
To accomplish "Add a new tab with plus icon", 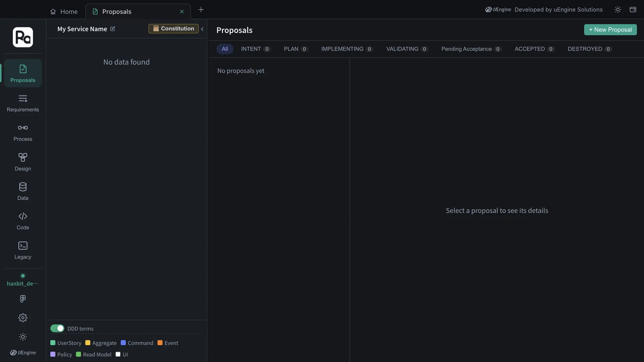I will [x=201, y=10].
